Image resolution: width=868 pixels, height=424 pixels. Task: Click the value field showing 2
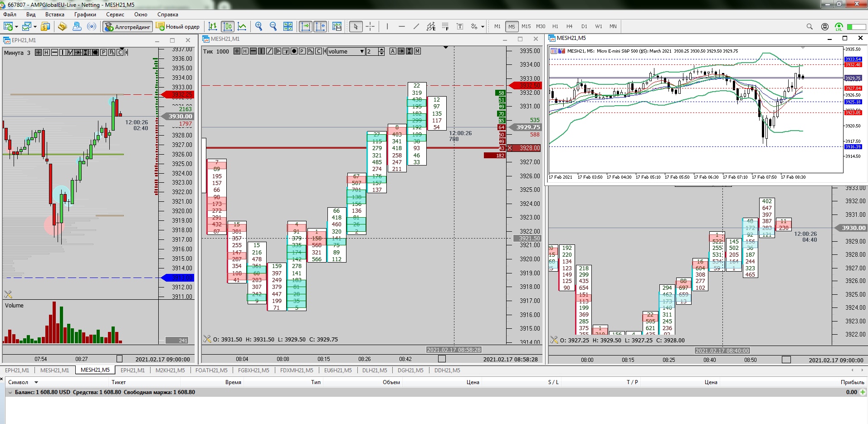pyautogui.click(x=372, y=51)
